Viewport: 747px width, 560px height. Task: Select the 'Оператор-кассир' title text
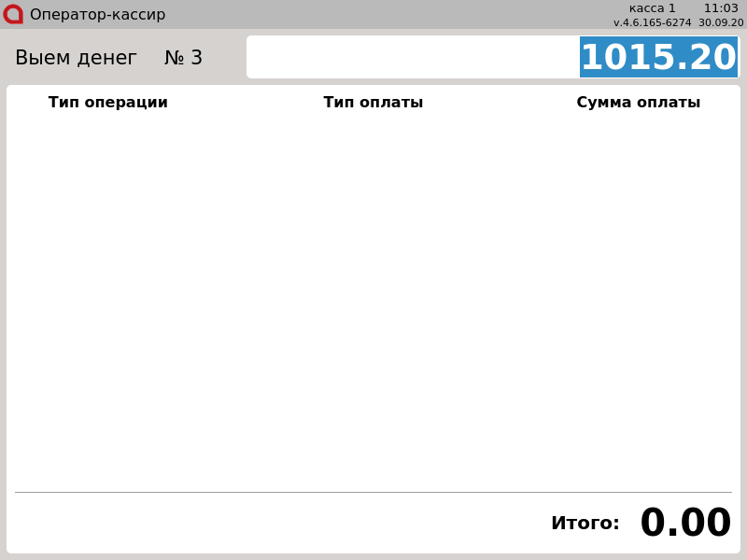[x=98, y=14]
